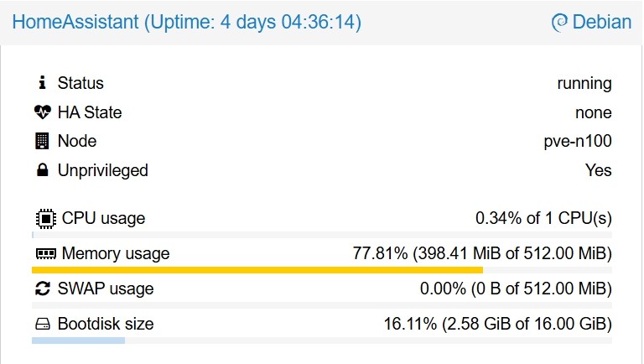This screenshot has width=644, height=364.
Task: Click the Debian swirl logo icon
Action: (558, 23)
